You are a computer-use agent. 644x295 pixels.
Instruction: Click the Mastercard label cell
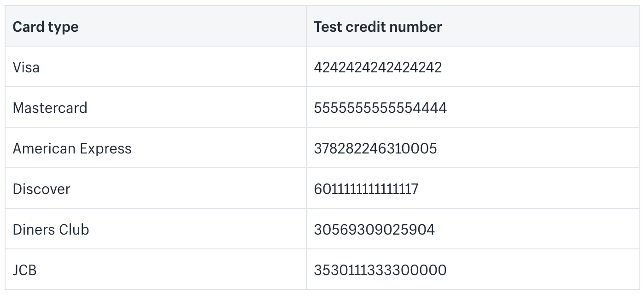[x=50, y=108]
